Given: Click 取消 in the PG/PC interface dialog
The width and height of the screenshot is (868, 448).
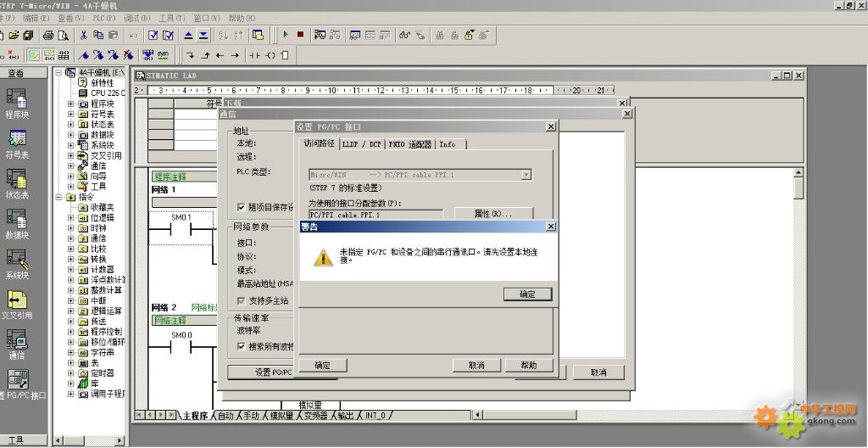Looking at the screenshot, I should click(476, 366).
